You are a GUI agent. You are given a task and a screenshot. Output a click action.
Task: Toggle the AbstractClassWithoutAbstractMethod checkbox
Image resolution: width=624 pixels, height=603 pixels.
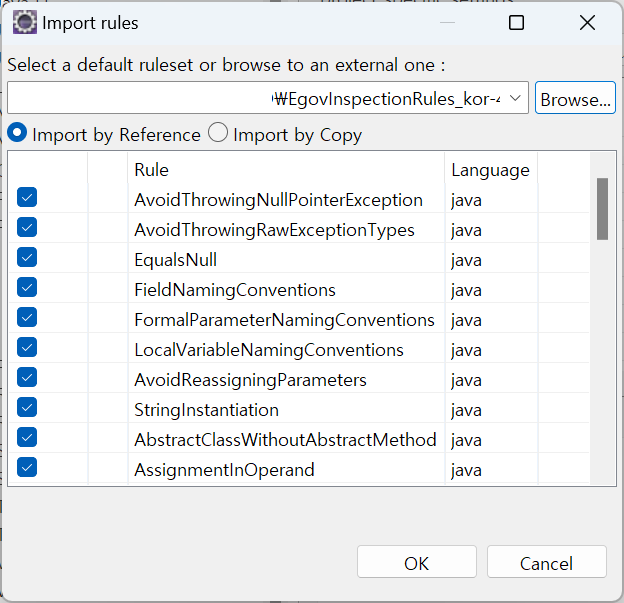28,438
